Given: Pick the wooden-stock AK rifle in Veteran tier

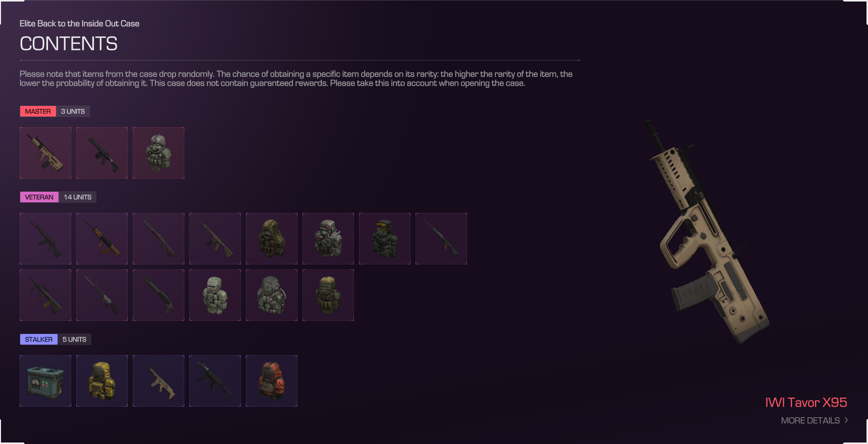Looking at the screenshot, I should pos(102,239).
